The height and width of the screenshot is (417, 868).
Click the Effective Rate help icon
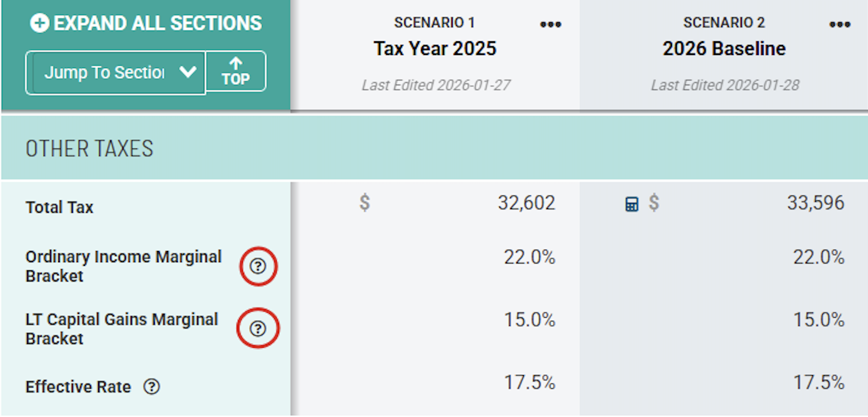click(151, 387)
